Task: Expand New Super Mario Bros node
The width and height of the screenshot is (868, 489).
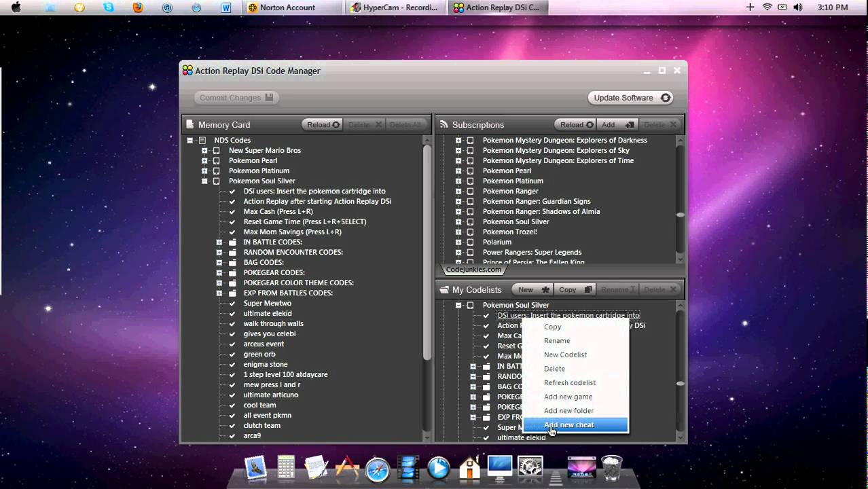Action: point(204,151)
